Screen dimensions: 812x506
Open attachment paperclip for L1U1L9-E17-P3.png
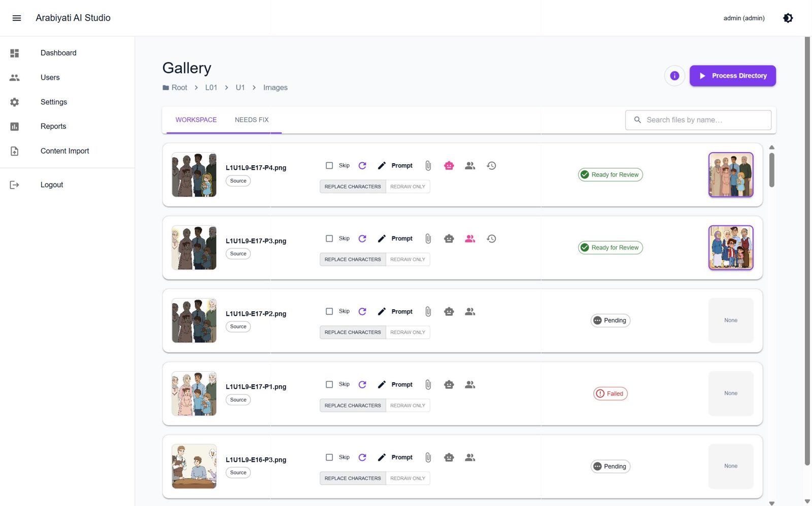point(428,239)
